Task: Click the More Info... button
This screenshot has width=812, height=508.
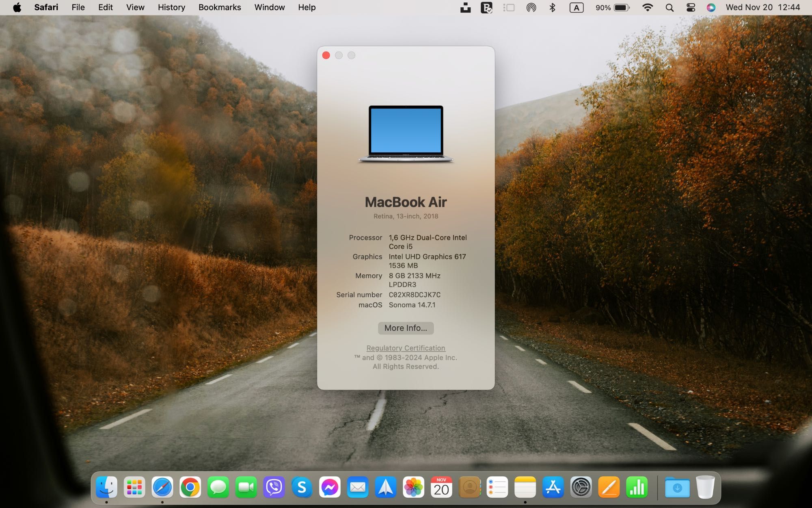Action: click(406, 328)
